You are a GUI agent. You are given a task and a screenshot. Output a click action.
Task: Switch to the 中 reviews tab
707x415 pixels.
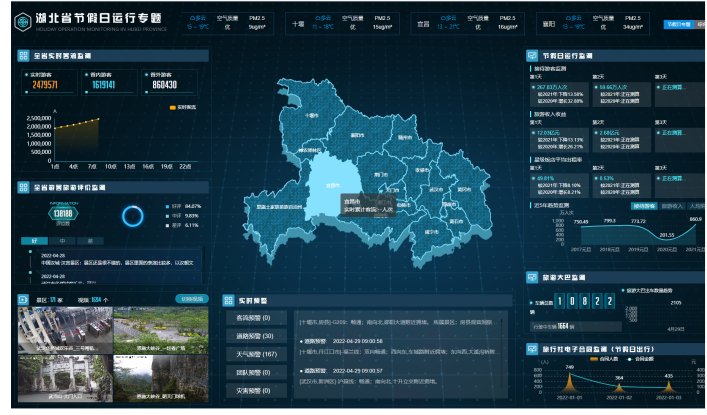63,241
